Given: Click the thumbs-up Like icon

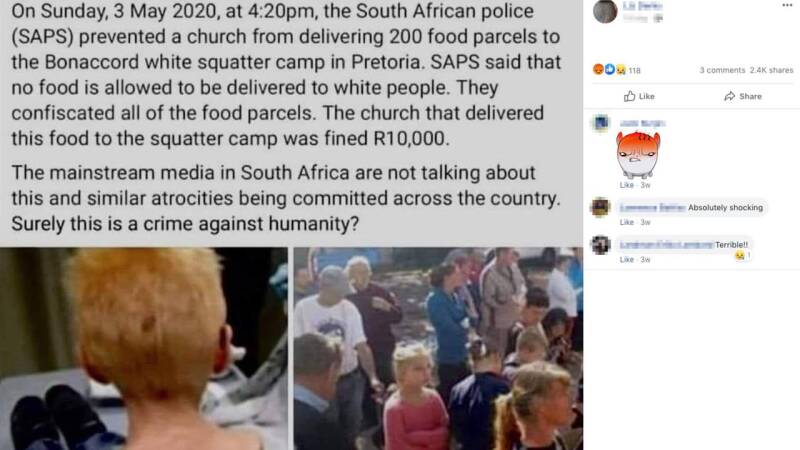Looking at the screenshot, I should click(630, 96).
